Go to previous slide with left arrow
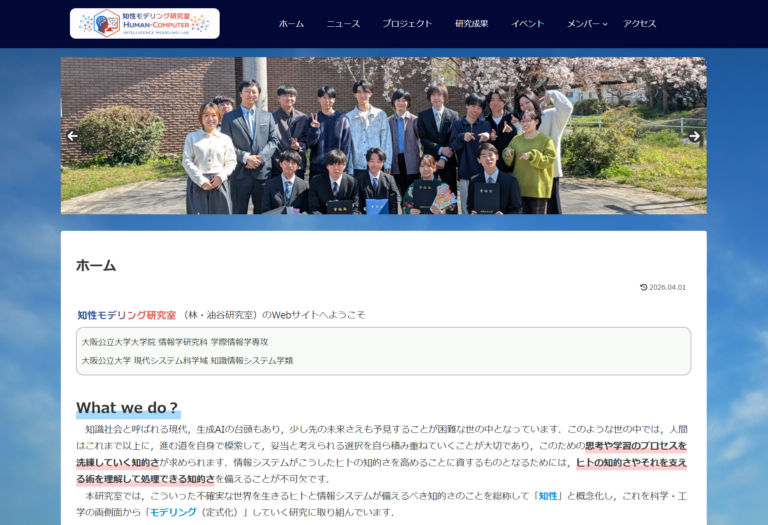Viewport: 768px width, 525px height. click(x=72, y=136)
